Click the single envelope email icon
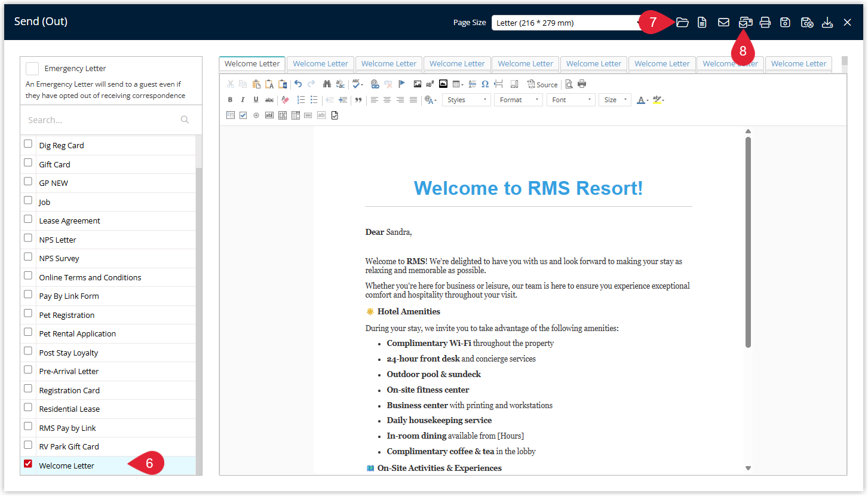The image size is (868, 496). (x=723, y=23)
